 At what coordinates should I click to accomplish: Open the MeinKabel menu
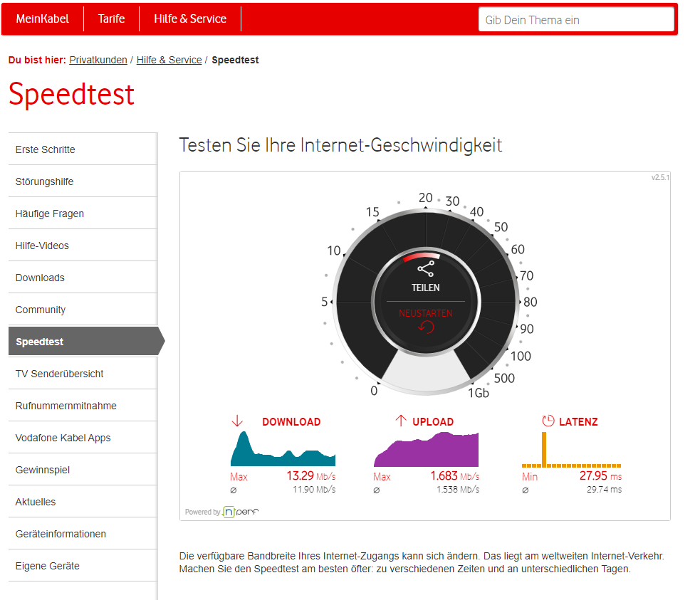click(43, 19)
